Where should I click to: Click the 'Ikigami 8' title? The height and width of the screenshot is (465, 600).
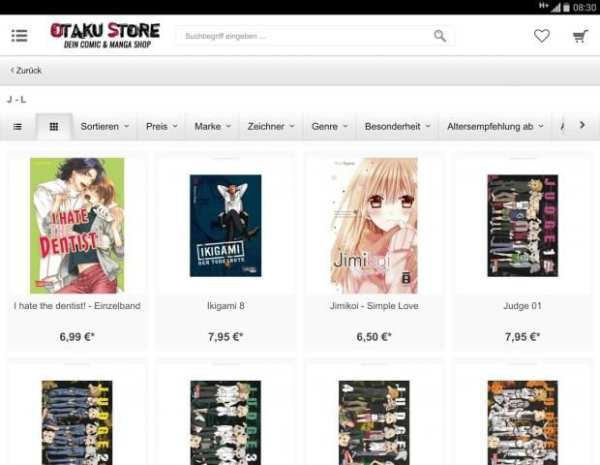[x=225, y=306]
